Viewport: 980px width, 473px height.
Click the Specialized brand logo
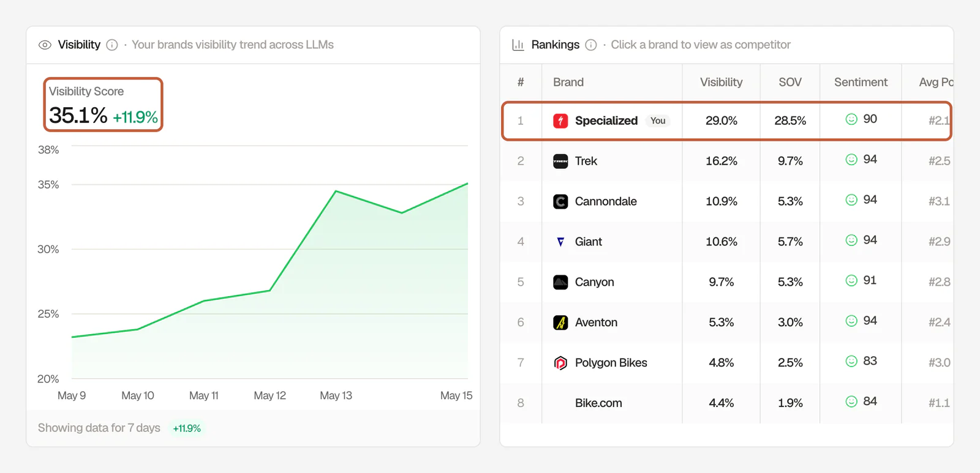pos(560,121)
